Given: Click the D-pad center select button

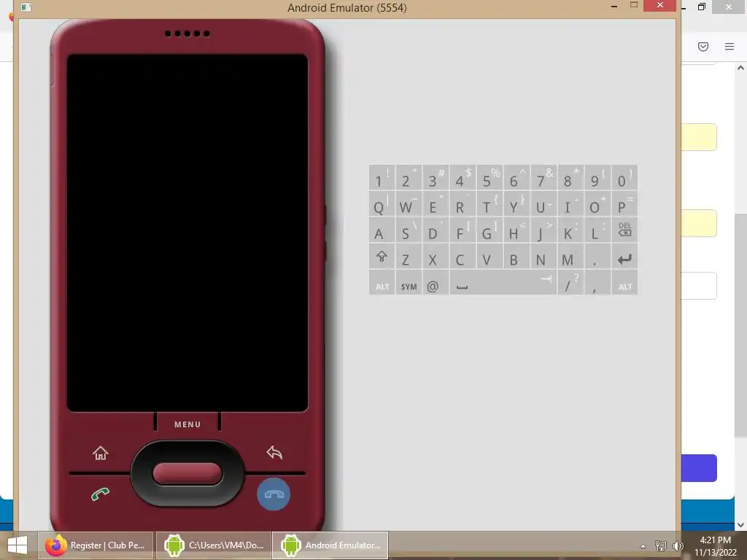Looking at the screenshot, I should 187,474.
